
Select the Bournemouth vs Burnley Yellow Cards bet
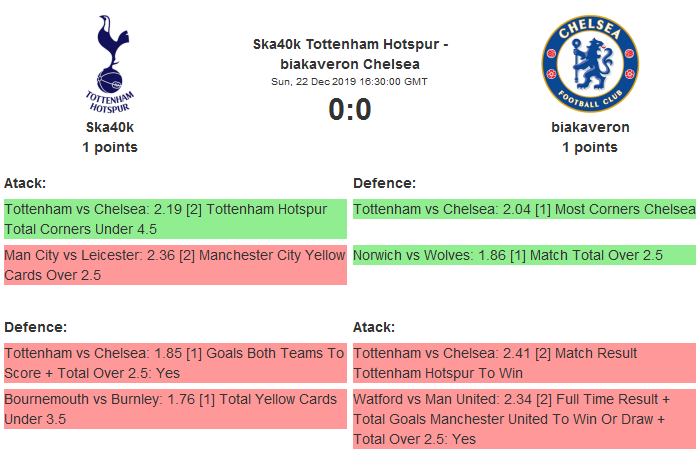click(175, 409)
